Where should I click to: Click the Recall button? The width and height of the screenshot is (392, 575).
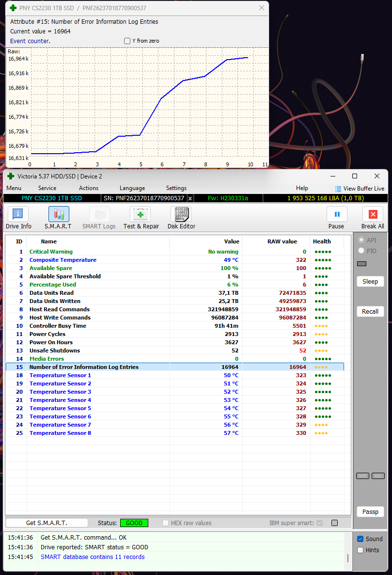coord(370,312)
